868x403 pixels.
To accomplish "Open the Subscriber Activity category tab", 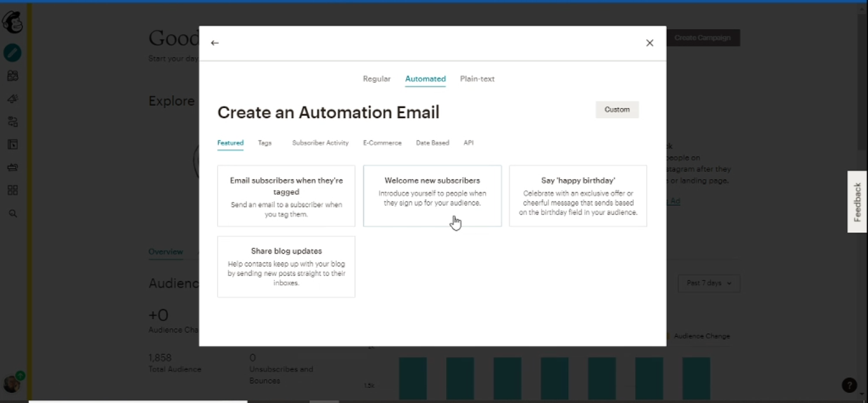I will 320,143.
